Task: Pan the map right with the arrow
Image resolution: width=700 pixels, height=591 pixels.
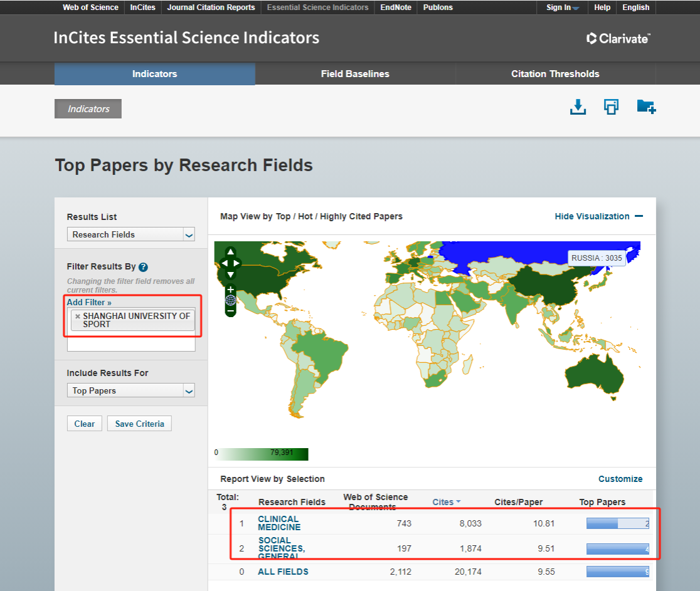Action: (x=237, y=263)
